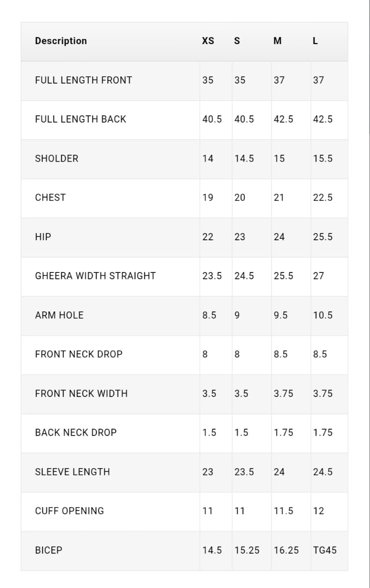
Task: Click the GHEERA WIDTH STRAIGHT label
Action: (96, 276)
